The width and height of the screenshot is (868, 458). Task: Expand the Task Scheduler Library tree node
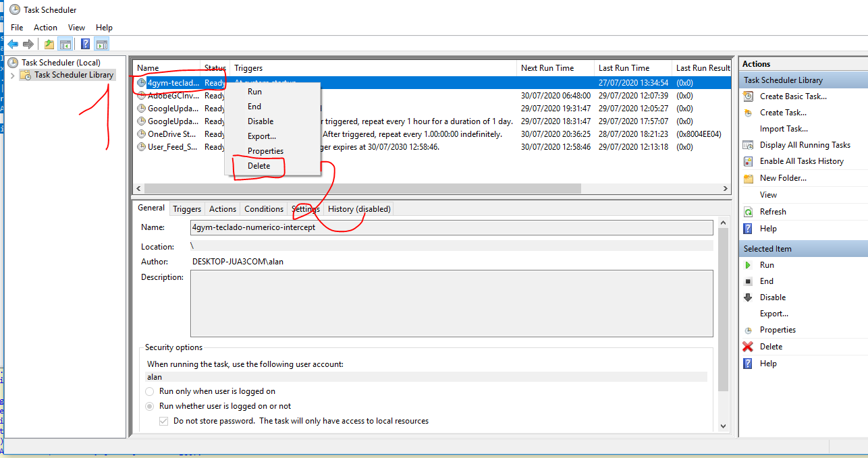point(12,76)
